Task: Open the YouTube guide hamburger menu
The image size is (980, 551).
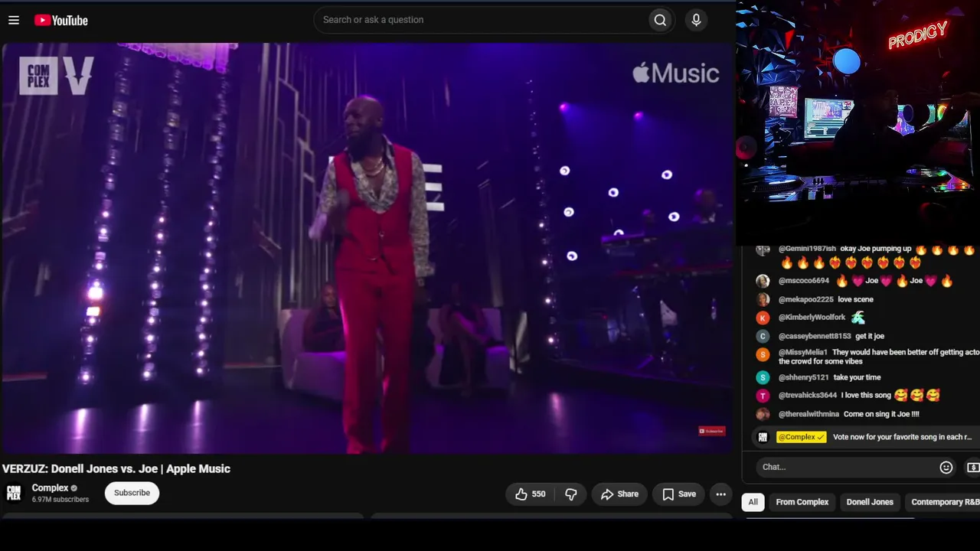Action: [14, 20]
